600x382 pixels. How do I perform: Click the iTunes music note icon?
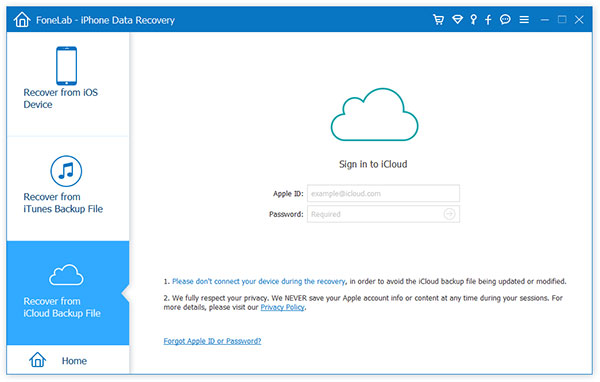click(66, 171)
